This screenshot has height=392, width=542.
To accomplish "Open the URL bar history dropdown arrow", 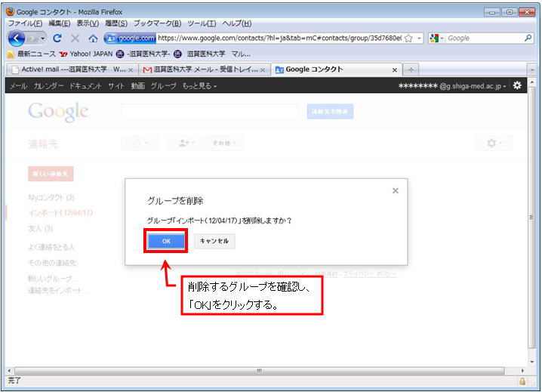I will (x=419, y=38).
